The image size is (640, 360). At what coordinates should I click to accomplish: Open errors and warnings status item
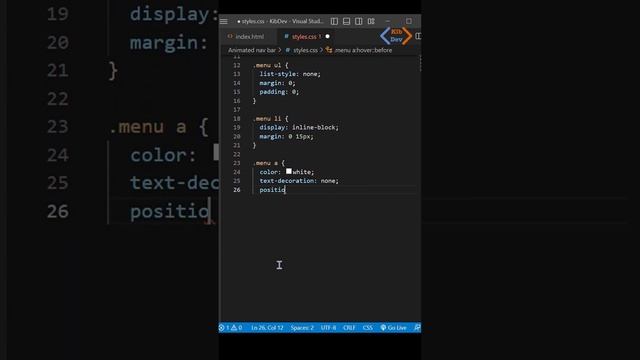(231, 328)
